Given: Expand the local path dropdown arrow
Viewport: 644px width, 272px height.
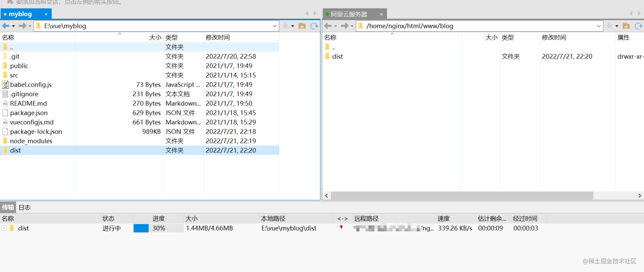Looking at the screenshot, I should [x=274, y=26].
